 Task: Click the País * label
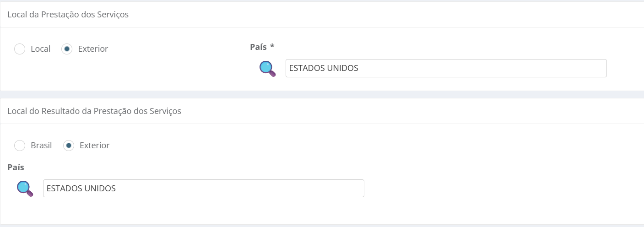[259, 47]
